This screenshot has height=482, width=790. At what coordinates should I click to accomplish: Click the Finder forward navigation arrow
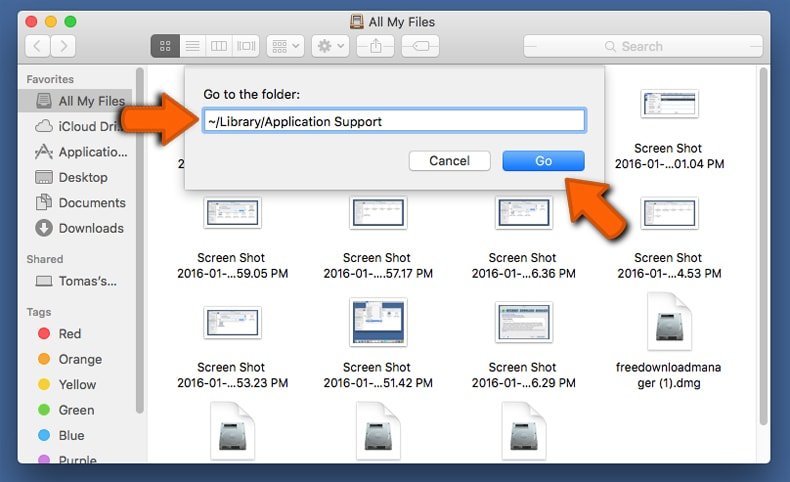(x=63, y=46)
